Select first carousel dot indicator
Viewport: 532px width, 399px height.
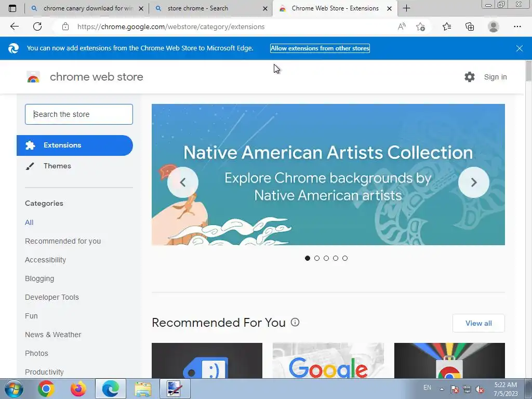coord(308,258)
